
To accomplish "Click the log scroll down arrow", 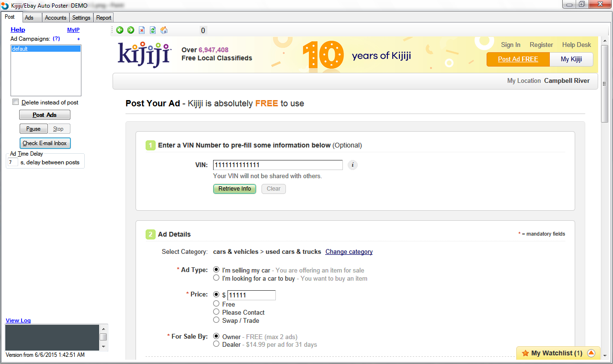I will (x=103, y=347).
